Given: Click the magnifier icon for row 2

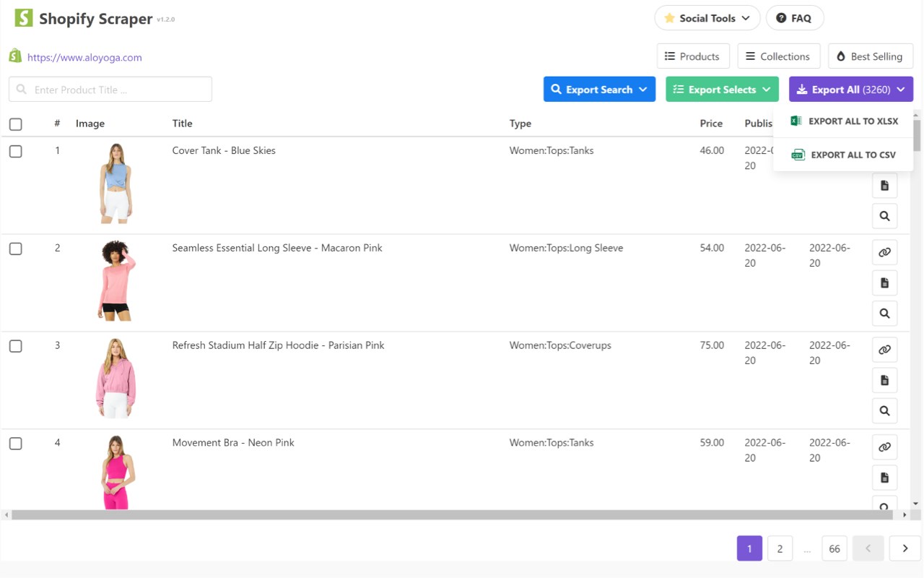Looking at the screenshot, I should [884, 314].
